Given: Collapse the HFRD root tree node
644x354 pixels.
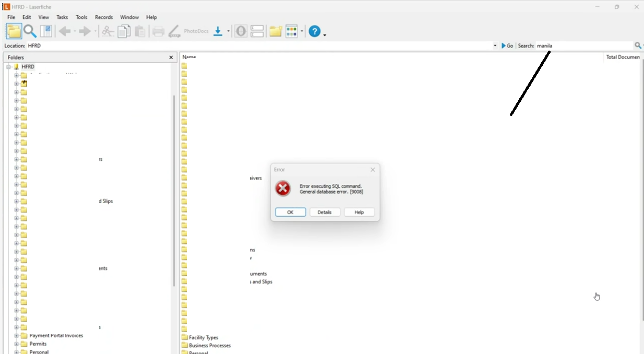Looking at the screenshot, I should pyautogui.click(x=8, y=67).
